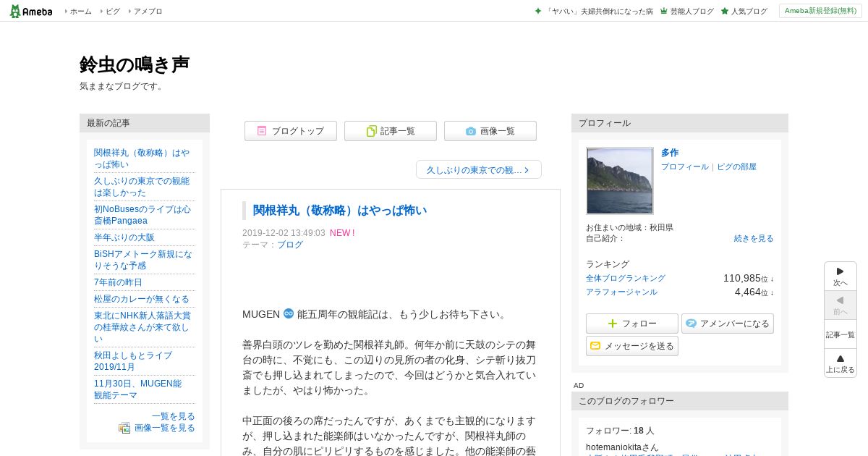The width and height of the screenshot is (868, 456).
Task: Click the camera icon on 画像一覧
Action: coord(471,131)
